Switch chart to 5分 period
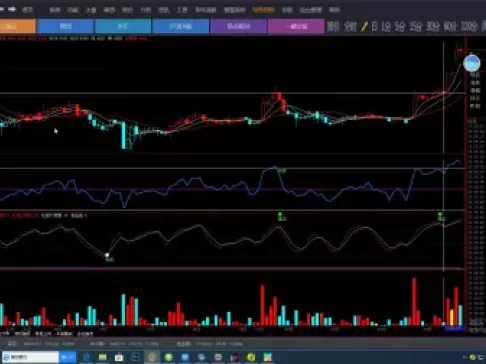 (x=400, y=26)
